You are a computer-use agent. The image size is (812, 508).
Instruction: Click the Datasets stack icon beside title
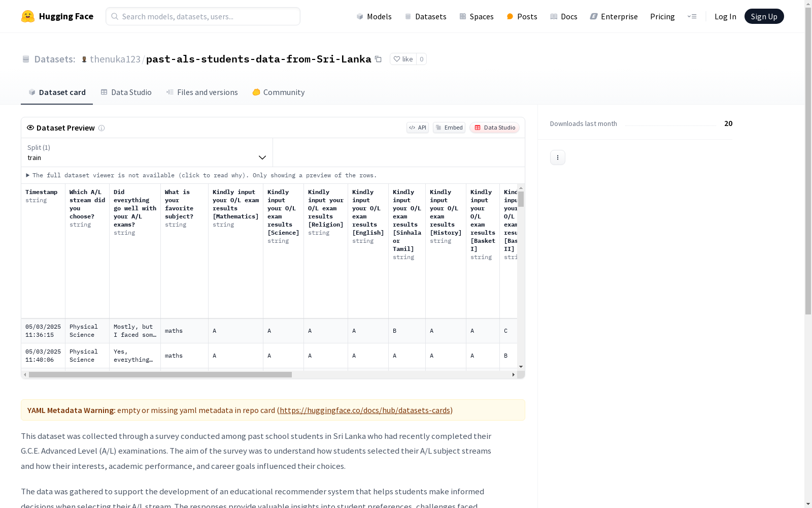tap(26, 59)
